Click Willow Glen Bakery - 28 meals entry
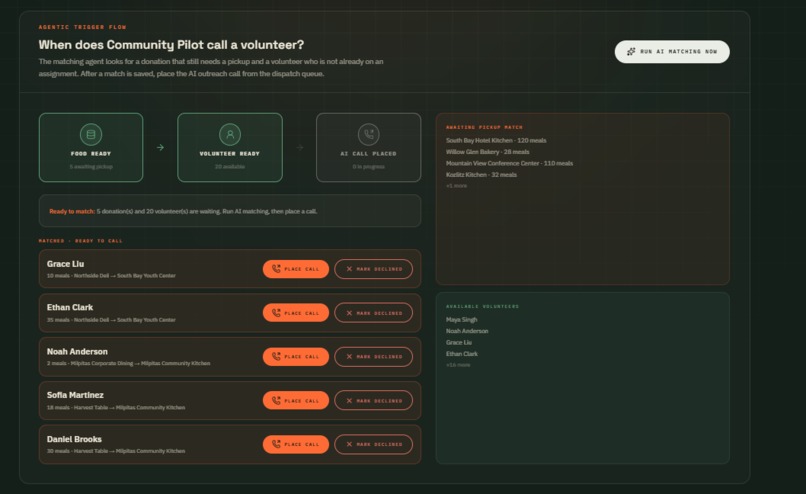The width and height of the screenshot is (806, 494). point(487,152)
